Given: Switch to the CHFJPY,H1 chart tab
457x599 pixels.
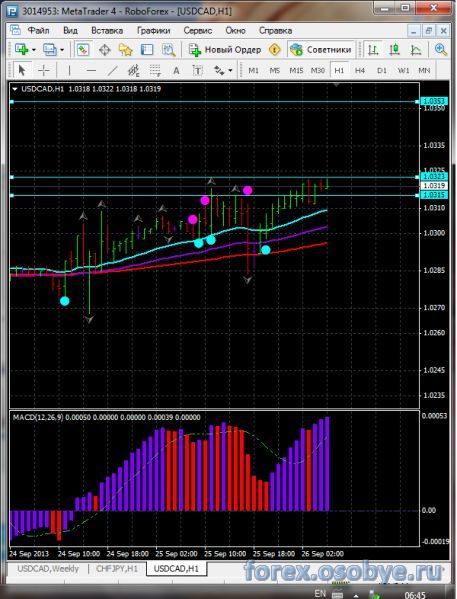Looking at the screenshot, I should (117, 568).
